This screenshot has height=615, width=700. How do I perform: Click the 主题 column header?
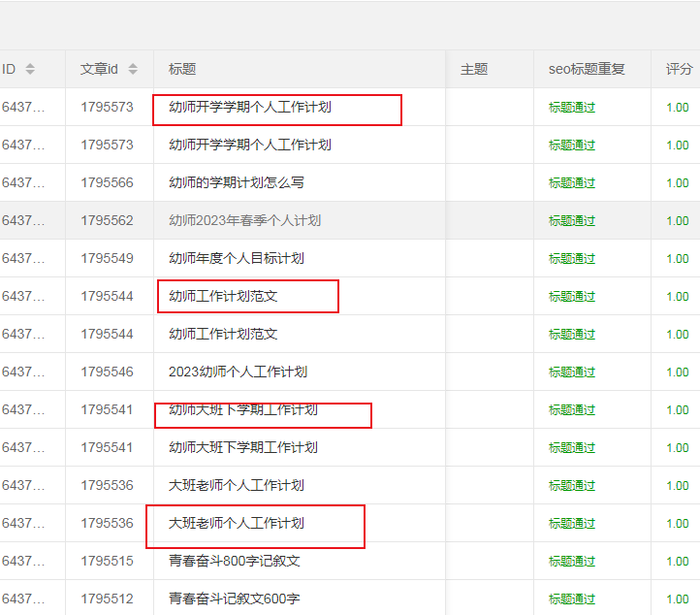tap(474, 70)
